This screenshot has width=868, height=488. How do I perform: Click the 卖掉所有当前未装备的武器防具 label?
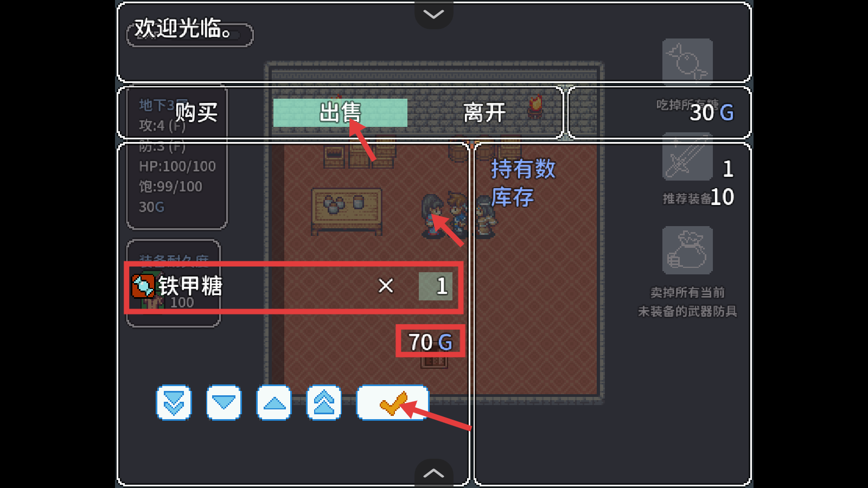687,302
